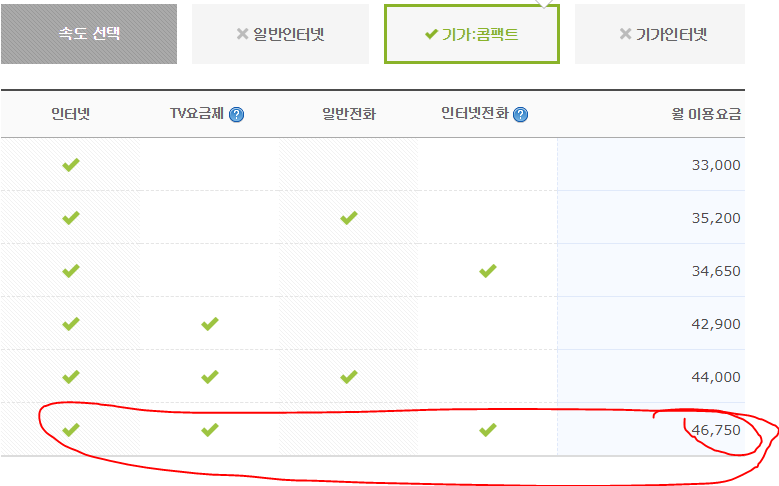Click the circled 46,750 monthly price

[715, 430]
